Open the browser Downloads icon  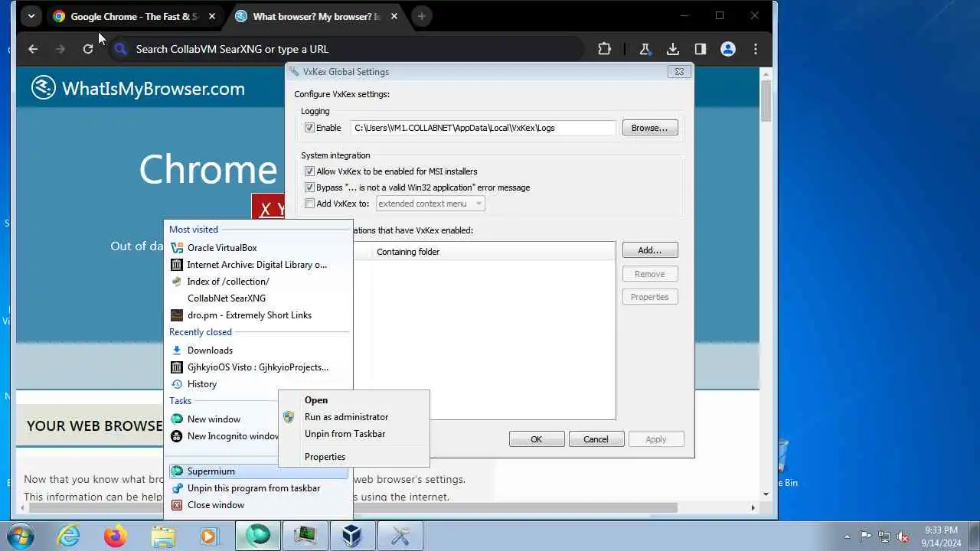(672, 49)
